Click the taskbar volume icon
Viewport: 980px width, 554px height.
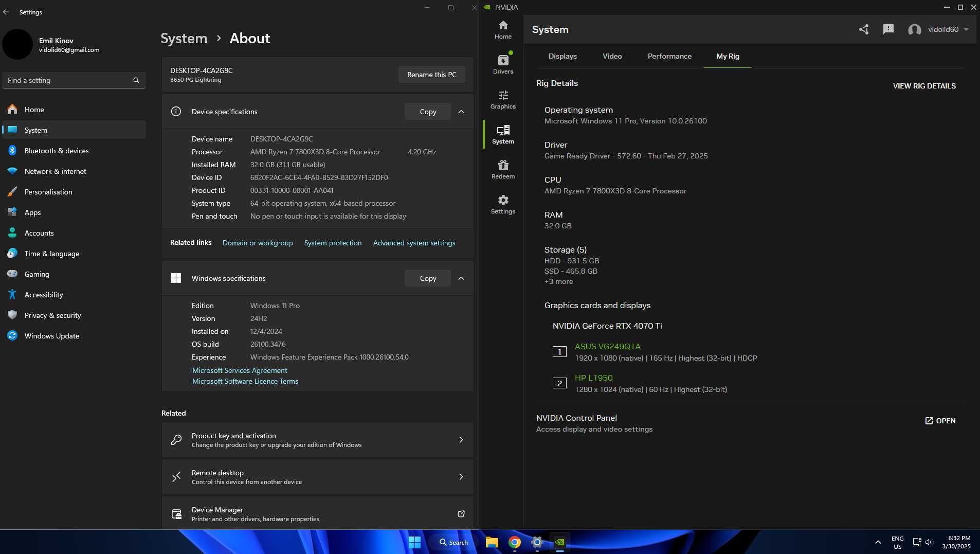tap(929, 542)
